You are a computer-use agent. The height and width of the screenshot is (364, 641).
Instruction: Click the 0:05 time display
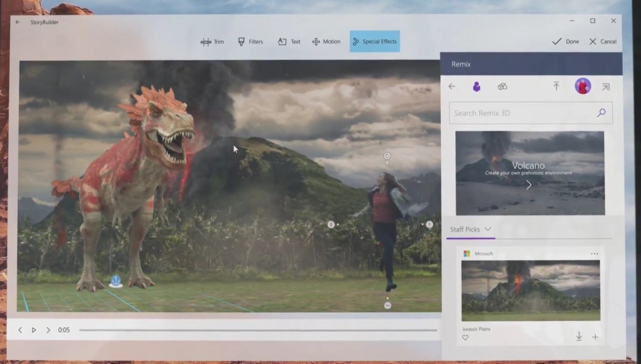64,330
